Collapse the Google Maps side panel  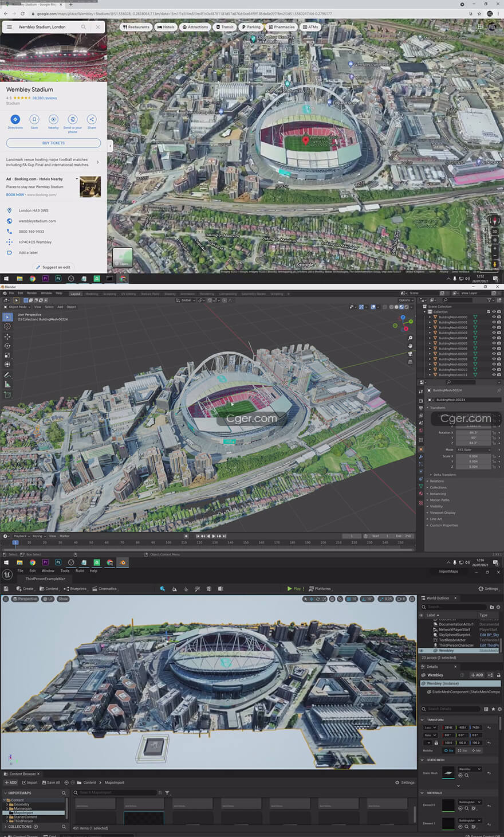110,146
